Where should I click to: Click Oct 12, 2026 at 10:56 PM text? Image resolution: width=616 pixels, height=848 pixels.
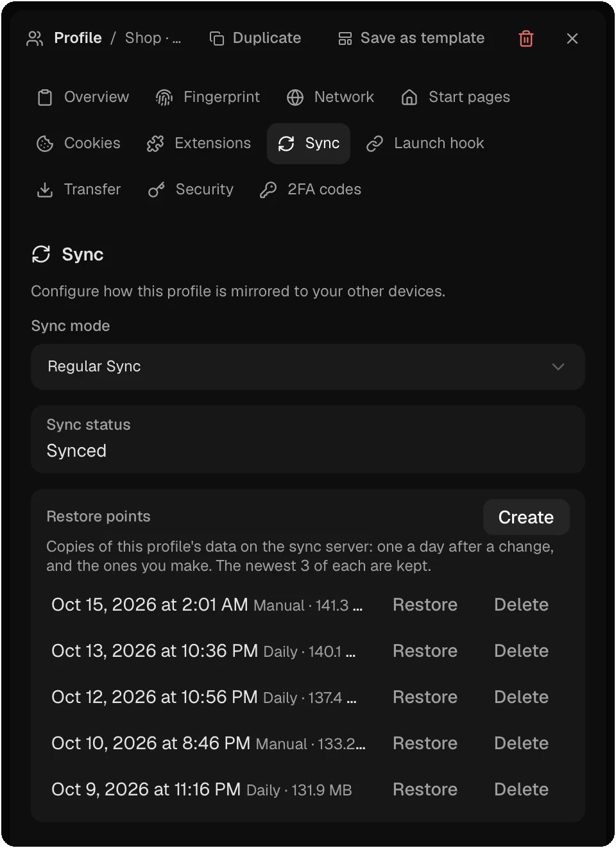click(155, 697)
